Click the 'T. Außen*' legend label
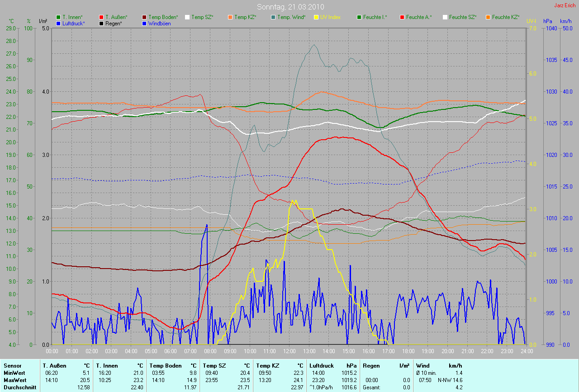 coord(116,17)
